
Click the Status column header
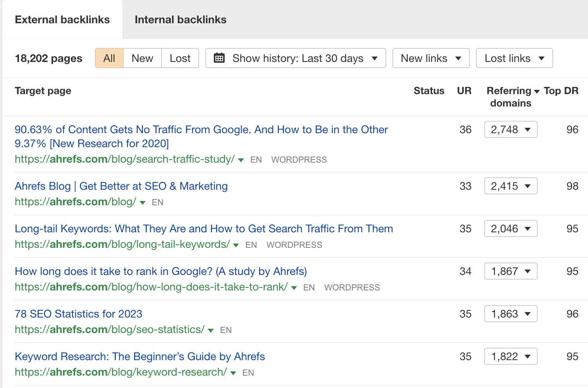pos(429,91)
